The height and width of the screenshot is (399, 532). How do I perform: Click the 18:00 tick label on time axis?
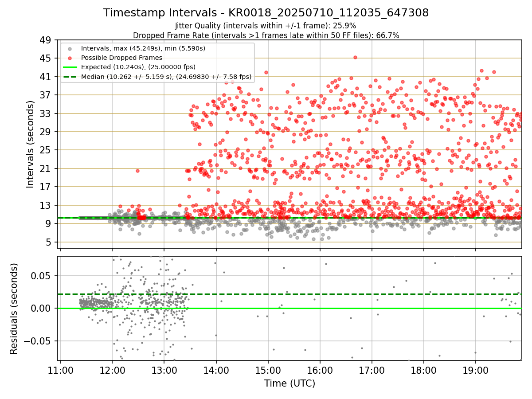coord(423,370)
